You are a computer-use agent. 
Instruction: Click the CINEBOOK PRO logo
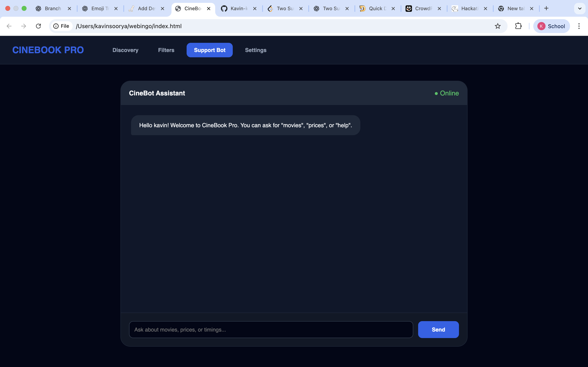48,50
